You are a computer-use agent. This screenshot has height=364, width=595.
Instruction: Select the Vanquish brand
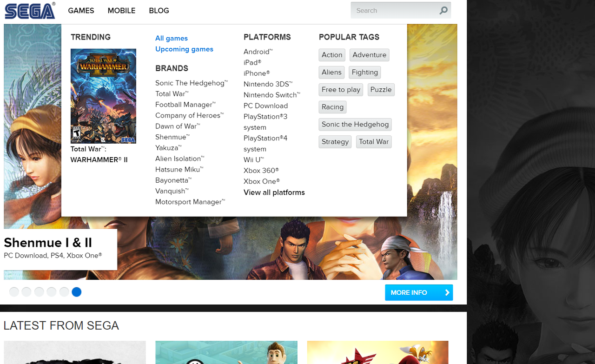coord(172,191)
